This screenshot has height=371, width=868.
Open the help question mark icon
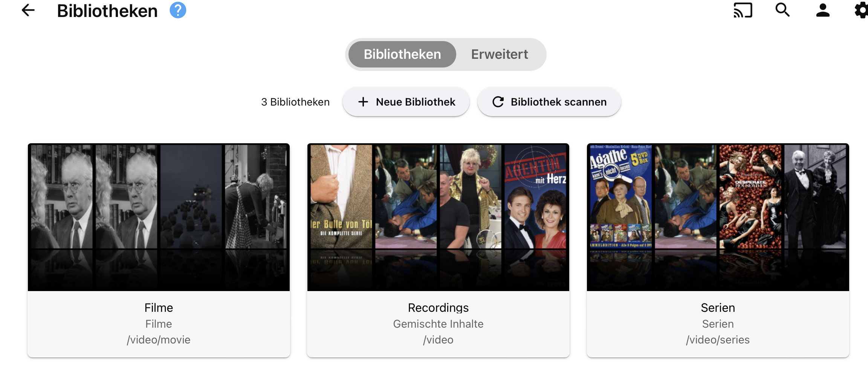[x=178, y=10]
